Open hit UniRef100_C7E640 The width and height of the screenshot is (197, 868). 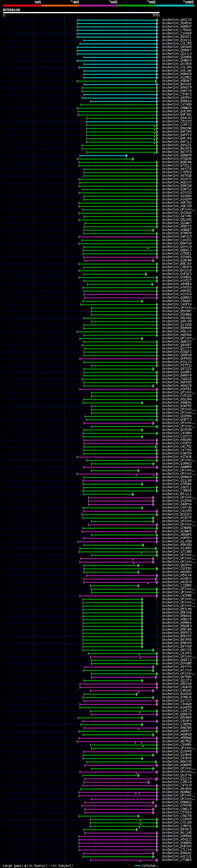coord(176,30)
